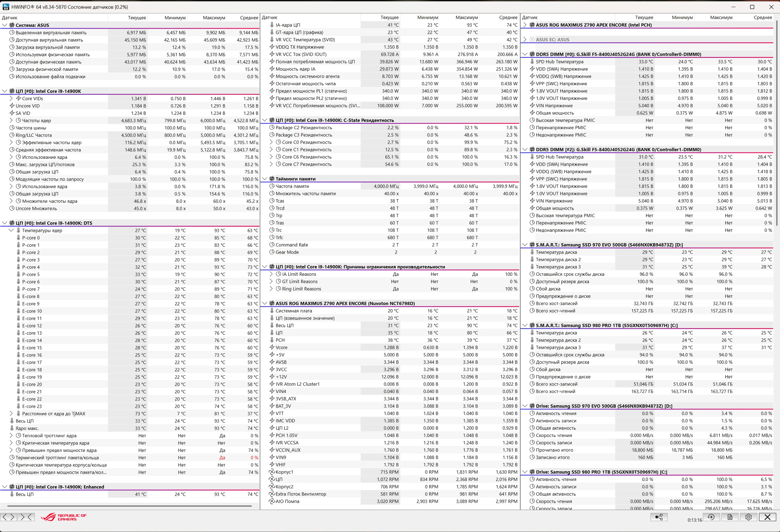Open sensor settings gear icon
The width and height of the screenshot is (780, 532).
748,517
